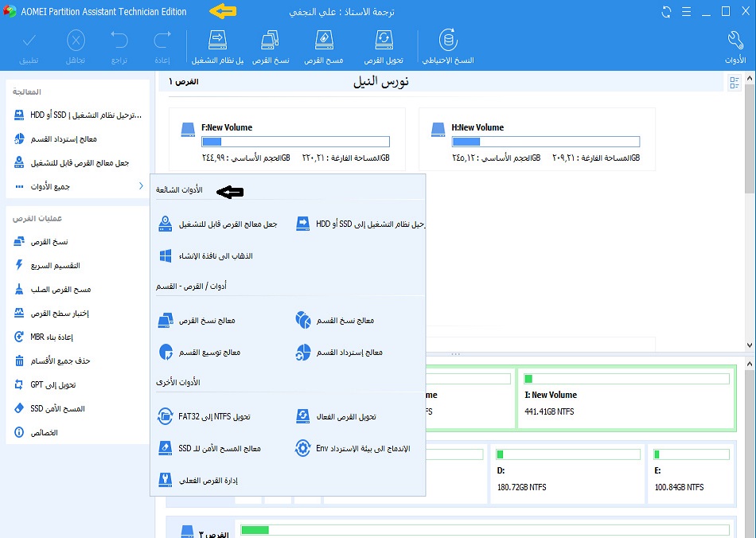Toggle the disk list view mode icon
The height and width of the screenshot is (538, 756).
tap(734, 83)
